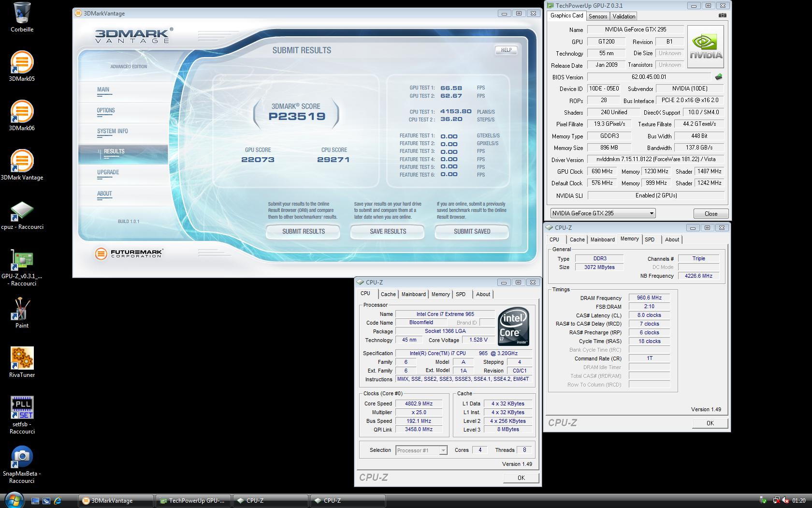Screen dimensions: 812x508
Task: Click the SUBMIT SAVED button
Action: click(472, 231)
